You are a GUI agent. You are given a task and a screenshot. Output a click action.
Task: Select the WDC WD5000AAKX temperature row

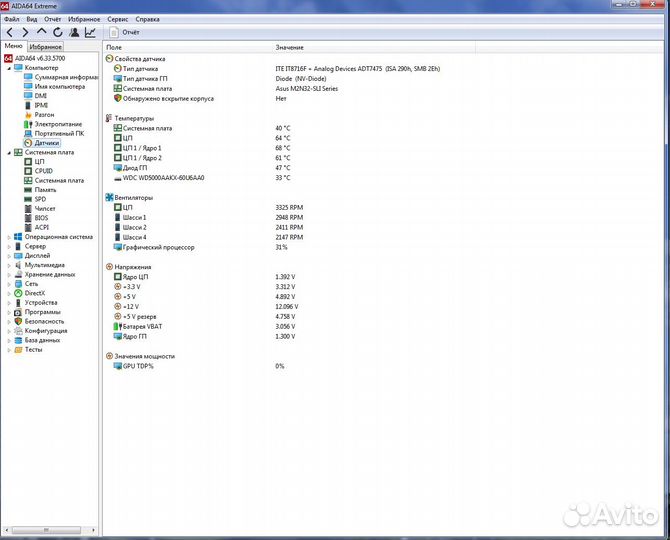click(160, 178)
